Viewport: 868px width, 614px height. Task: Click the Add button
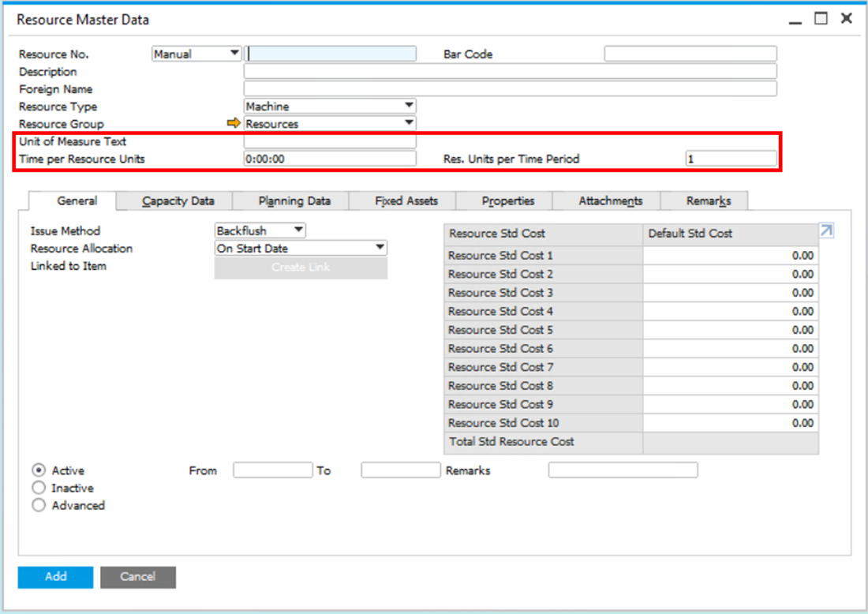pos(55,577)
